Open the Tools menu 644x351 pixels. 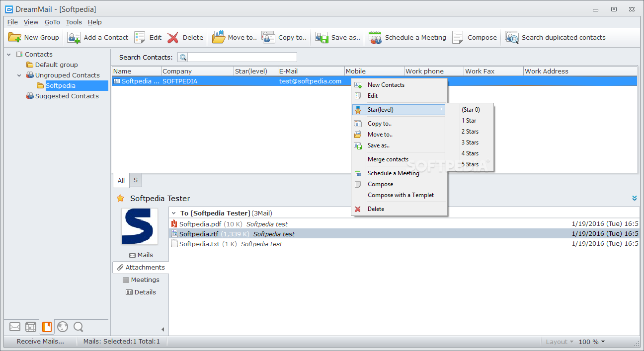pos(74,22)
